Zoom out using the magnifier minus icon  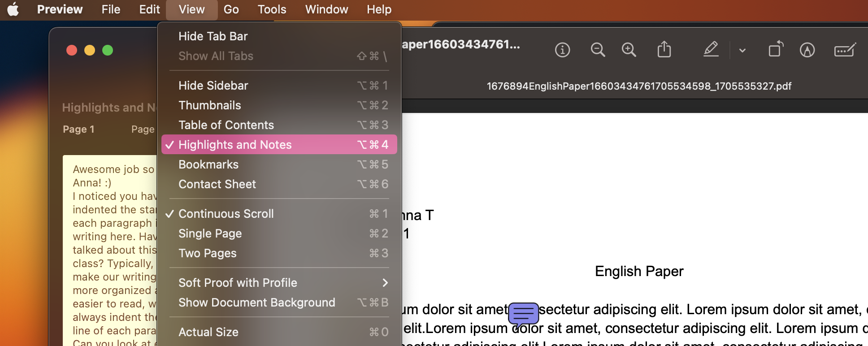[x=598, y=50]
